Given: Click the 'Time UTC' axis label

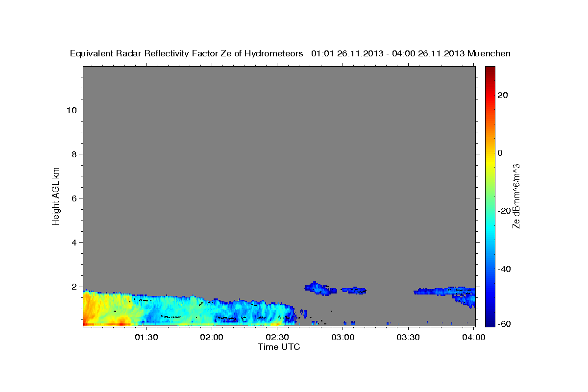Looking at the screenshot, I should click(279, 347).
